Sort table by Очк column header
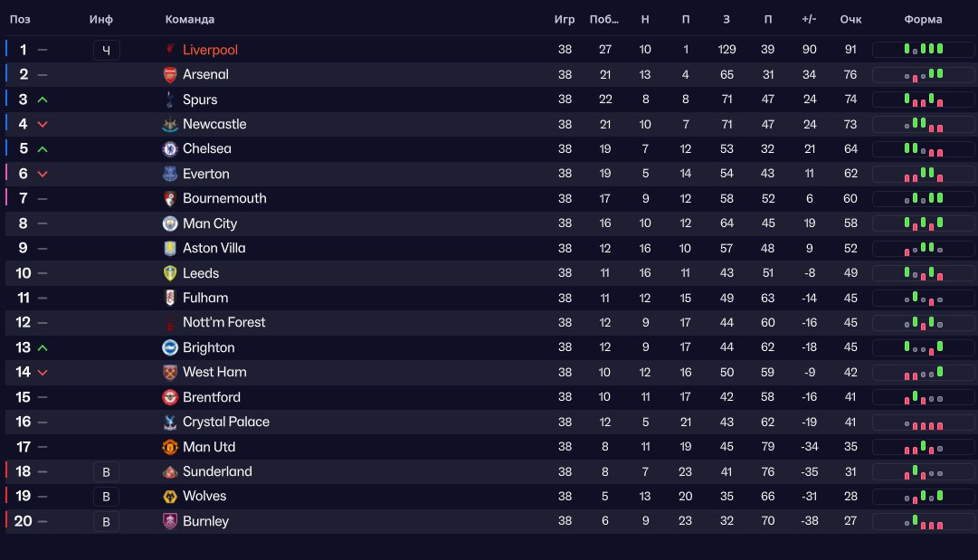 pyautogui.click(x=850, y=19)
